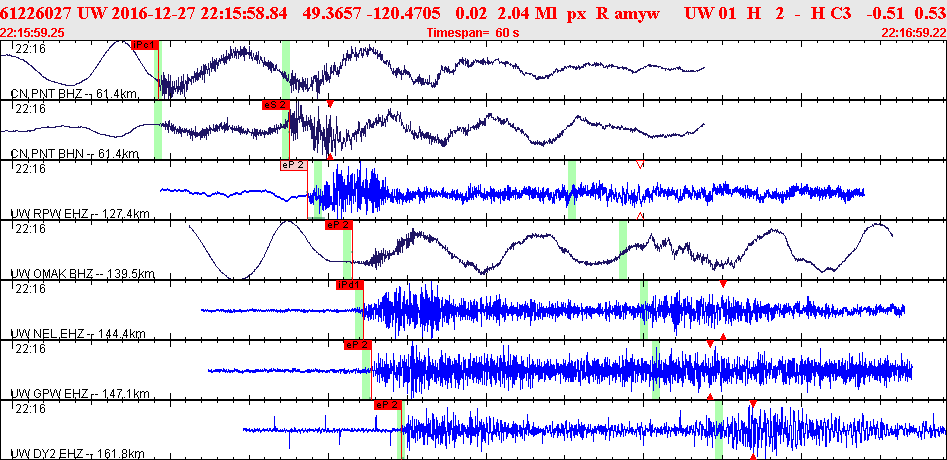Click the window start time 22:15:59.25
This screenshot has height=460, width=947.
[x=33, y=33]
